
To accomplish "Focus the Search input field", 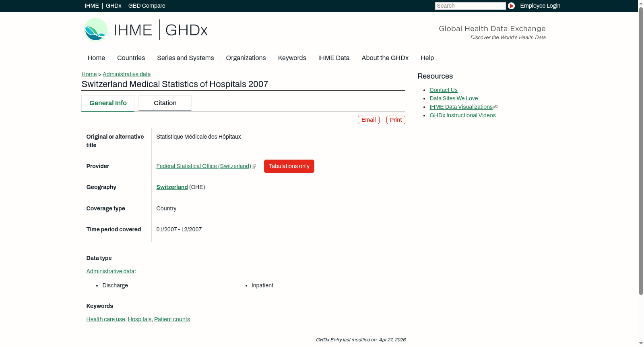I will 470,6.
